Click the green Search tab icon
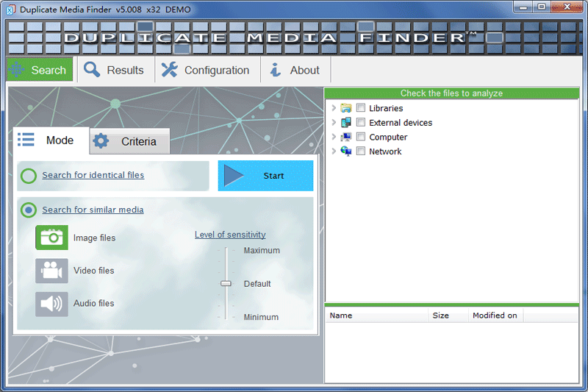 click(x=16, y=70)
